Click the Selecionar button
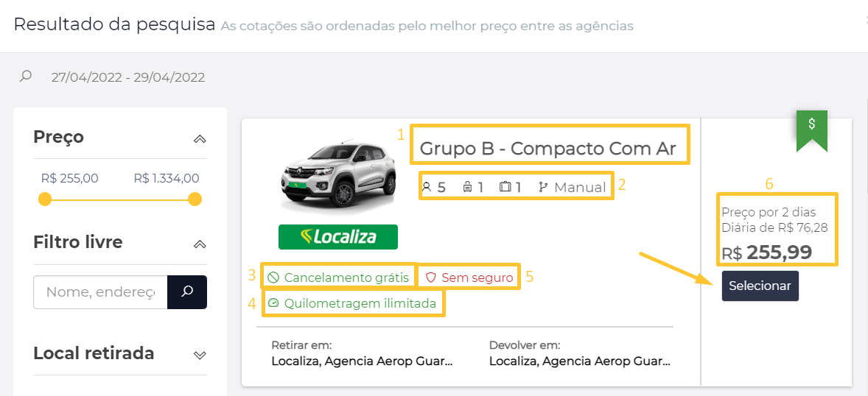This screenshot has height=396, width=868. click(760, 286)
